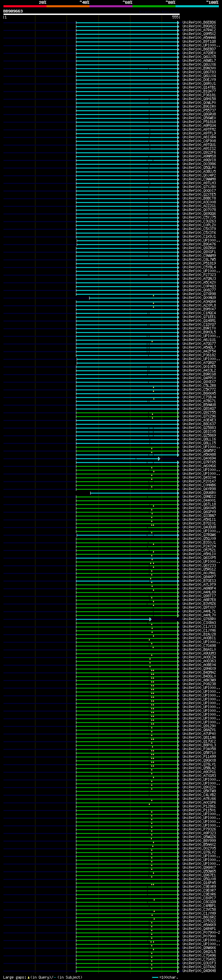Select hit UniRef100_Q9ZT55
222x980 pixels.
click(x=199, y=412)
